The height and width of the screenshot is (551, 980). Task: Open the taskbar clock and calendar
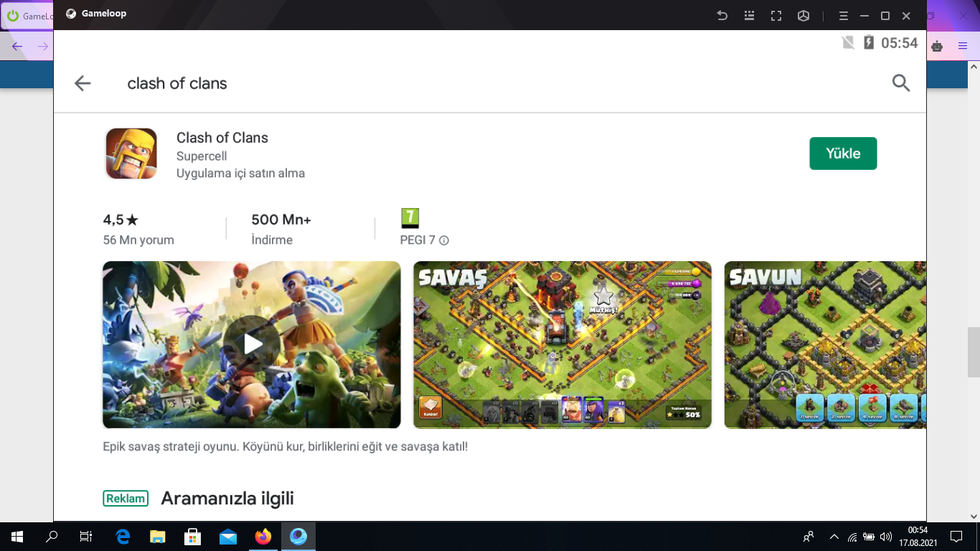point(918,536)
